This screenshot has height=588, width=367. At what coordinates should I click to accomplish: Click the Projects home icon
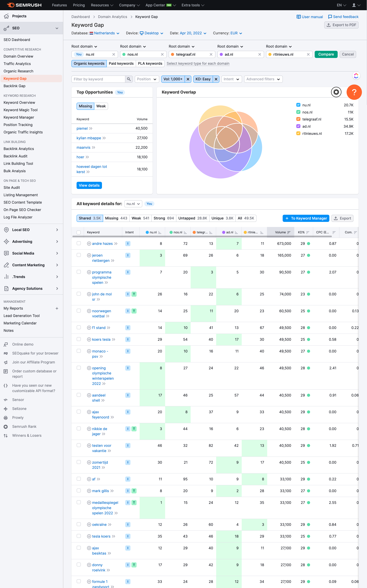pyautogui.click(x=7, y=16)
